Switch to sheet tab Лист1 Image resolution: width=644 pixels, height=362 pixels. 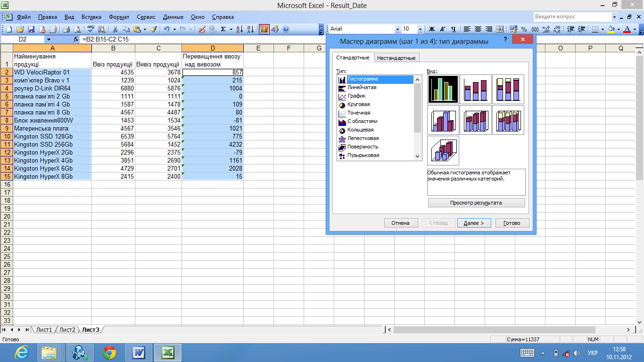(x=44, y=329)
